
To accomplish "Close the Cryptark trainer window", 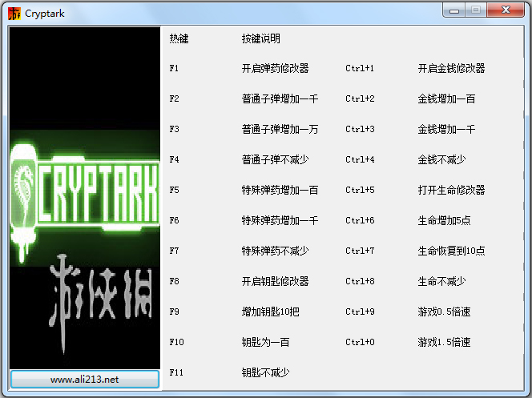I will coord(506,10).
